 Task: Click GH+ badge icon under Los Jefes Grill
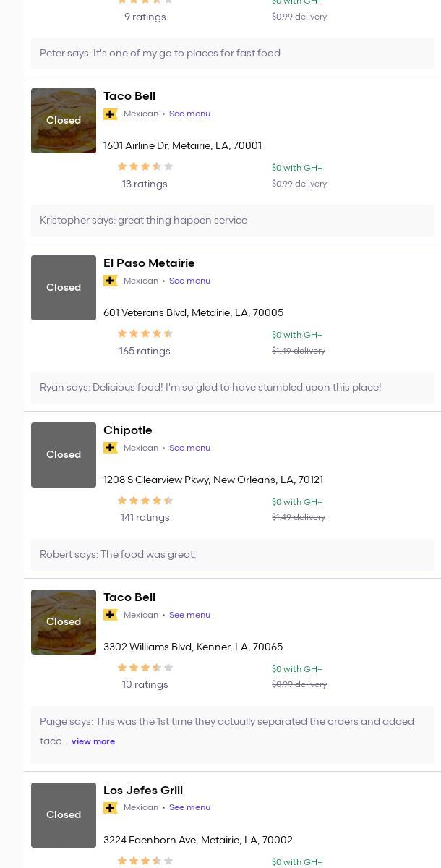tap(111, 808)
